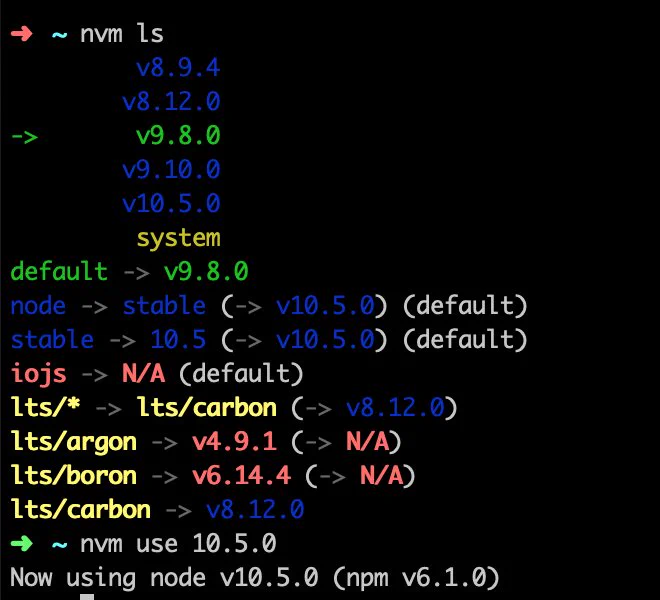Click the 'lts/argon' alias with v4.9.1
The width and height of the screenshot is (660, 600).
(206, 443)
